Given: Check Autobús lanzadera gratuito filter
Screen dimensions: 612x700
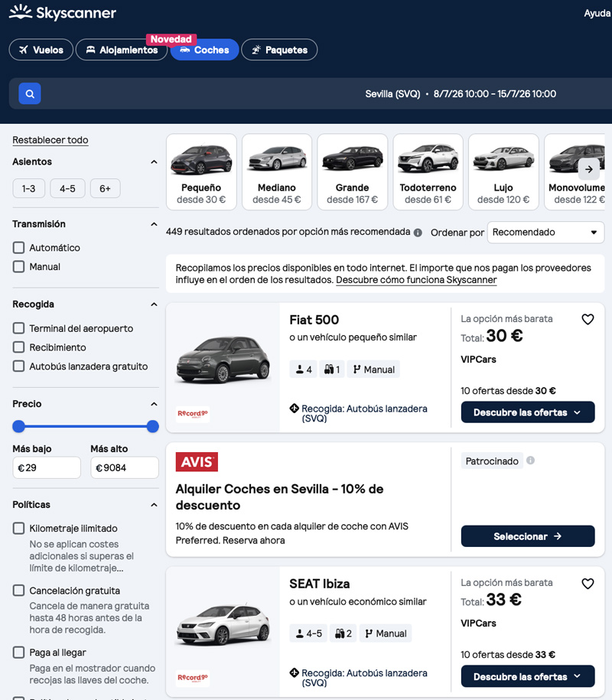Looking at the screenshot, I should pos(18,366).
